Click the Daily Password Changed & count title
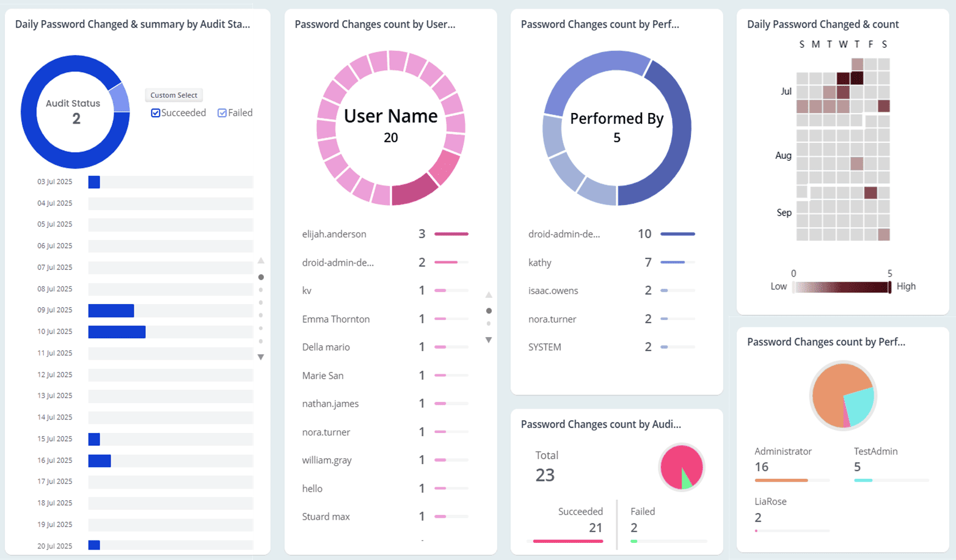This screenshot has width=956, height=560. pos(823,24)
